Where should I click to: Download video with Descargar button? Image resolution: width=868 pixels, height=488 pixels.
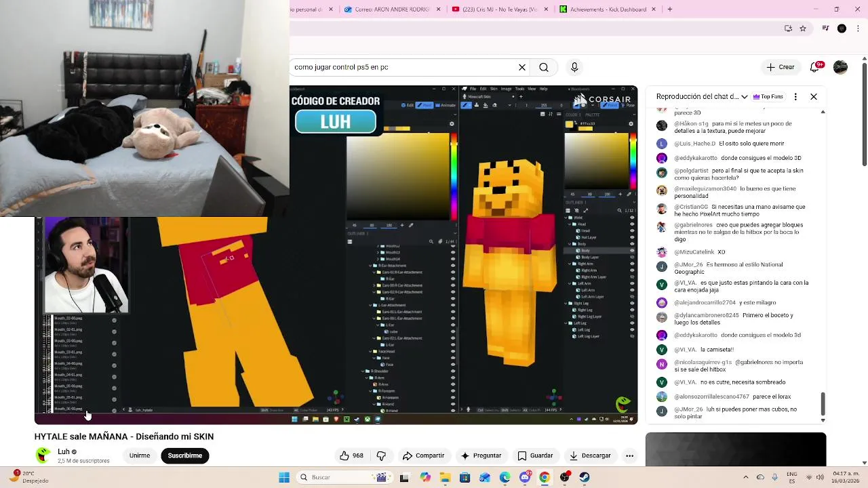tap(590, 455)
